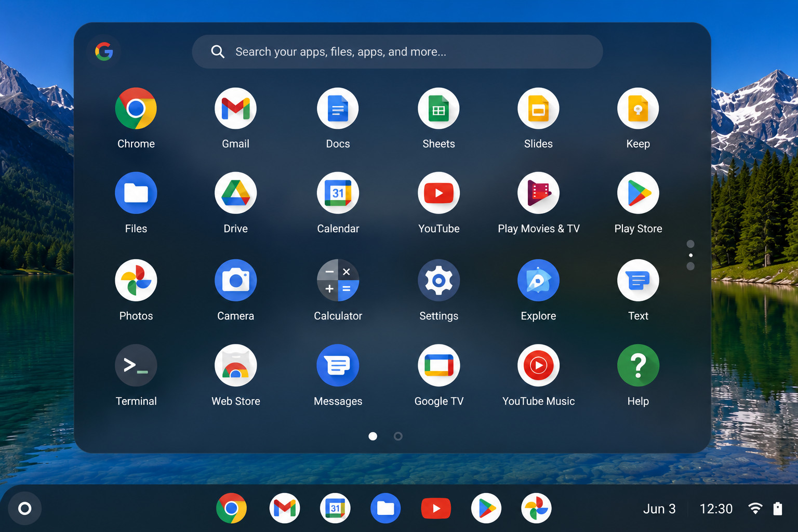
Task: Open status tray via 12:30 clock
Action: tap(716, 509)
